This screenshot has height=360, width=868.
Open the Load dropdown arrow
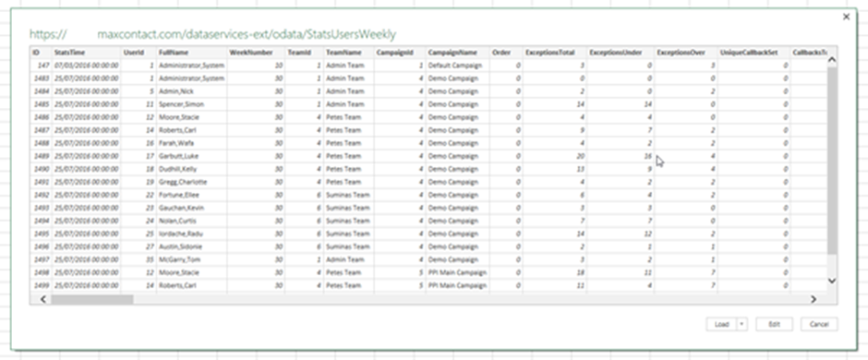pyautogui.click(x=741, y=324)
